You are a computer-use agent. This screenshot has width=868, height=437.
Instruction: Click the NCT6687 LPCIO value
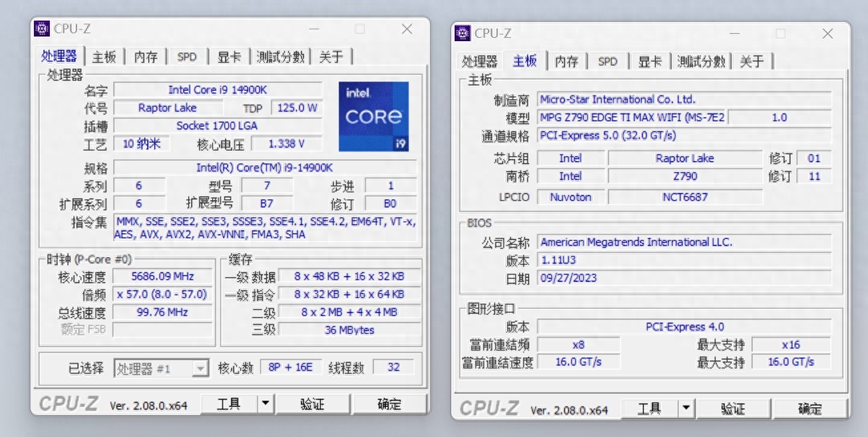(x=685, y=197)
